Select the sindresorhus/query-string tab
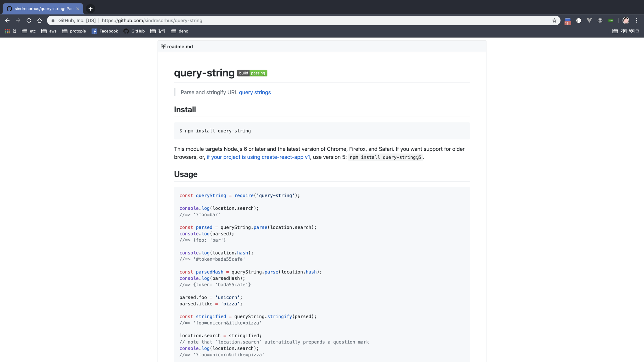The height and width of the screenshot is (362, 644). pyautogui.click(x=43, y=9)
